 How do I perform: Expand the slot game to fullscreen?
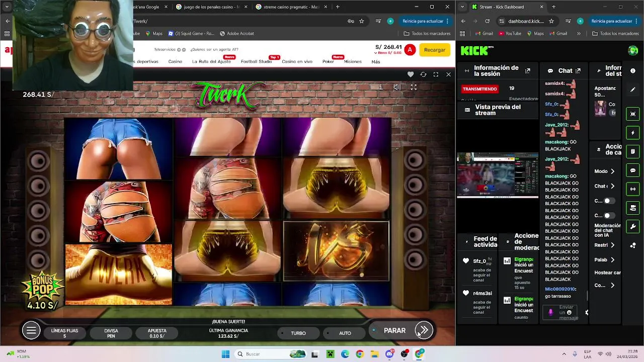point(414,87)
